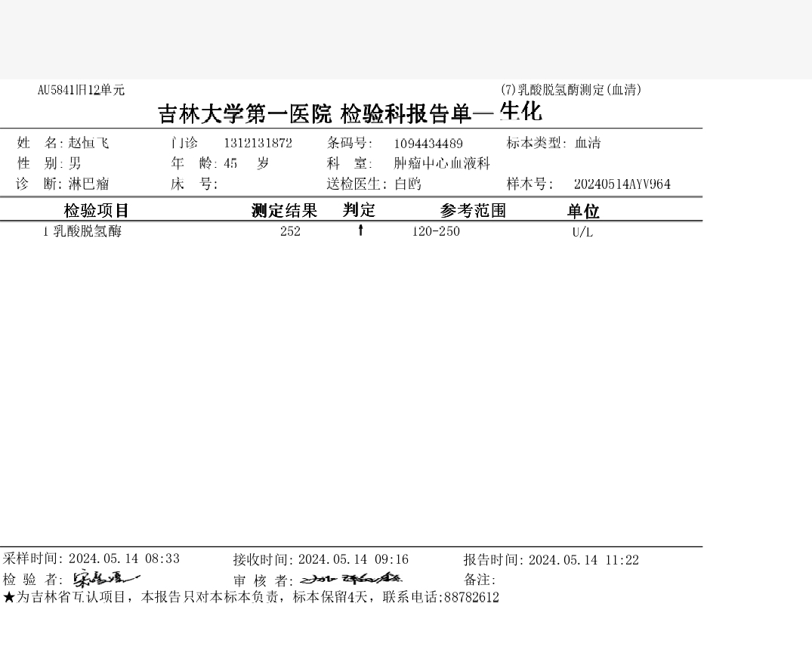
Task: Select the department 肿瘤中心血液科
Action: (442, 163)
